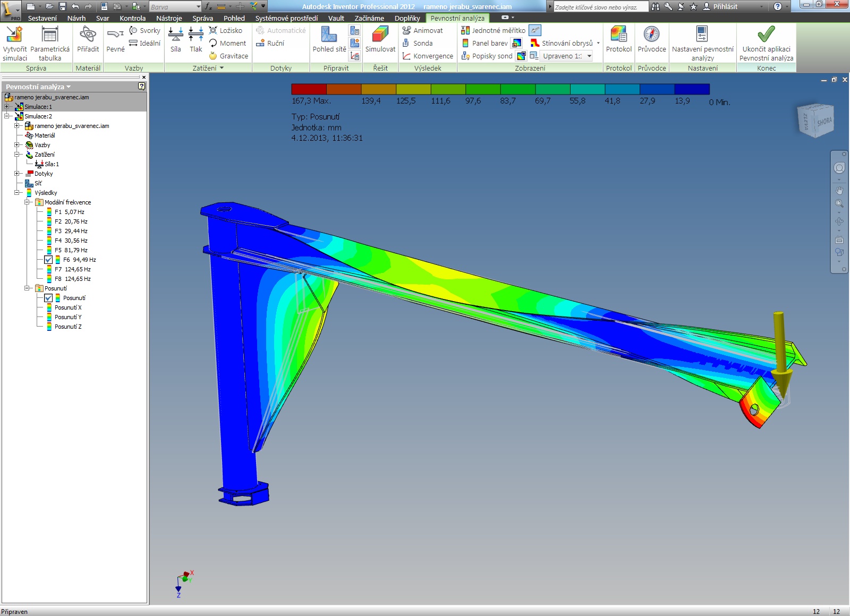Open Parametrická tabulka tool
The width and height of the screenshot is (850, 616).
click(49, 36)
